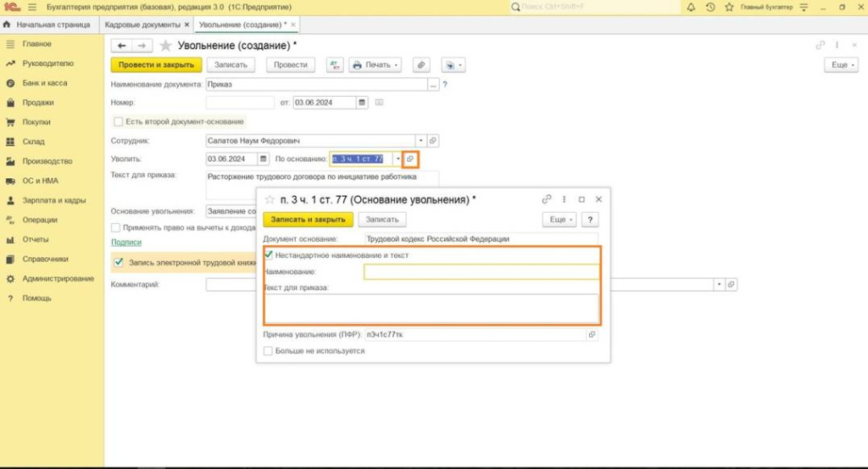The height and width of the screenshot is (469, 868).
Task: Click into the Наименование input field
Action: point(481,272)
